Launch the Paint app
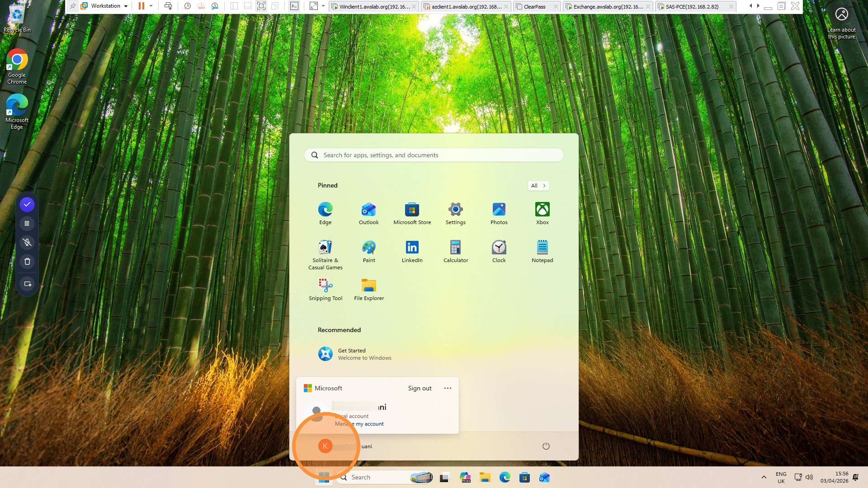The width and height of the screenshot is (868, 488). click(x=368, y=252)
